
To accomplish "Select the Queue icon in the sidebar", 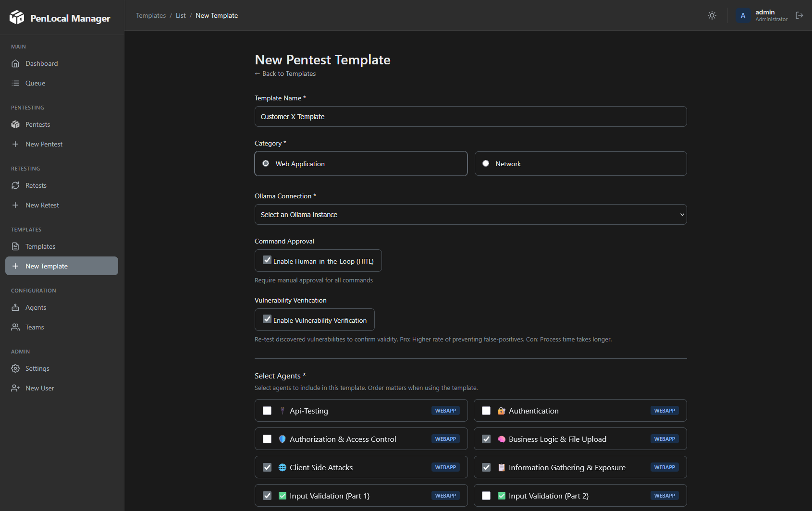I will click(16, 83).
